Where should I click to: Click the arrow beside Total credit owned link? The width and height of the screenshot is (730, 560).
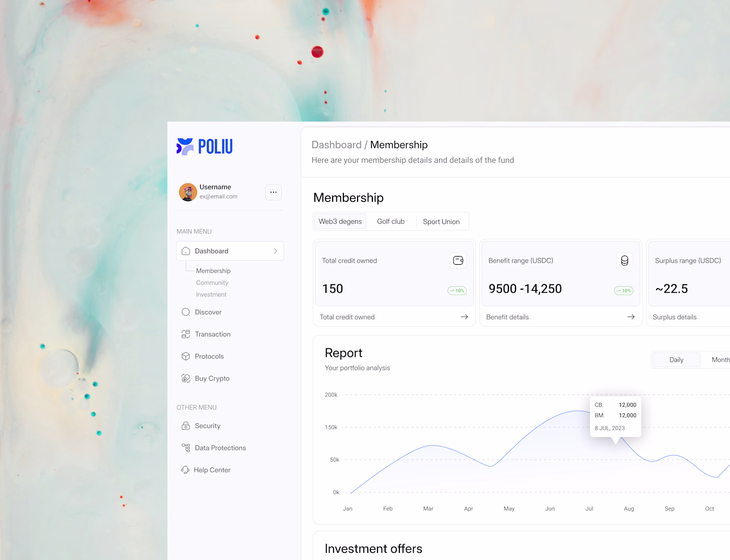465,317
